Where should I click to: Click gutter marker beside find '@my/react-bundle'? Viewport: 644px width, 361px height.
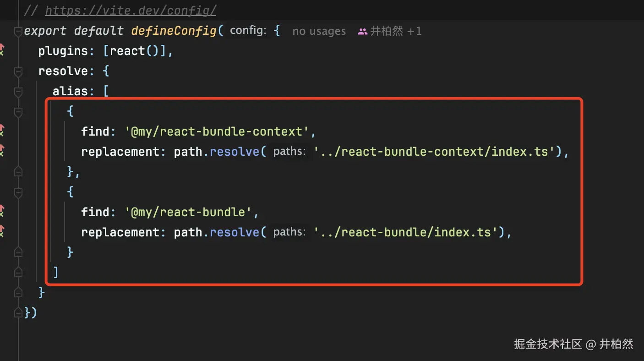coord(2,211)
